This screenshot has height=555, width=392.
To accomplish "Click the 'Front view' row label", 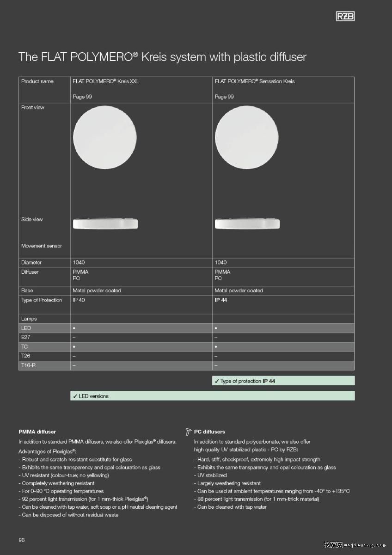I will coord(33,107).
